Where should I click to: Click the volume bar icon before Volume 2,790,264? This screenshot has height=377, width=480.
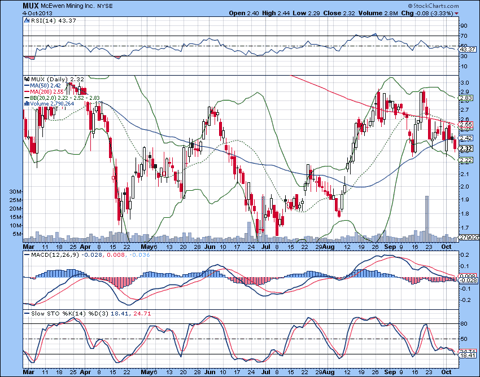(x=27, y=104)
